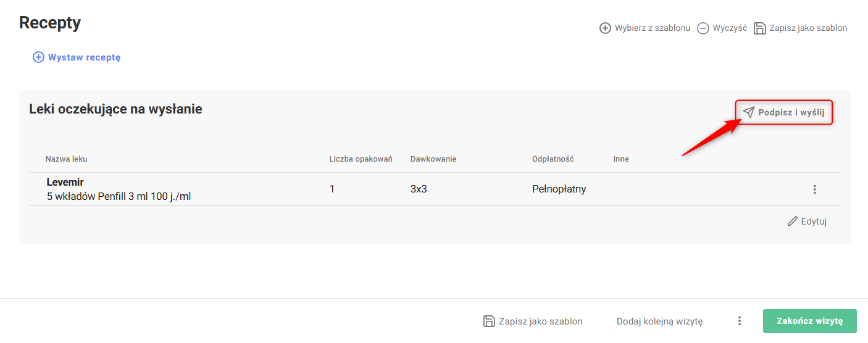Select the Levemir medication name
The height and width of the screenshot is (343, 868).
click(x=65, y=183)
